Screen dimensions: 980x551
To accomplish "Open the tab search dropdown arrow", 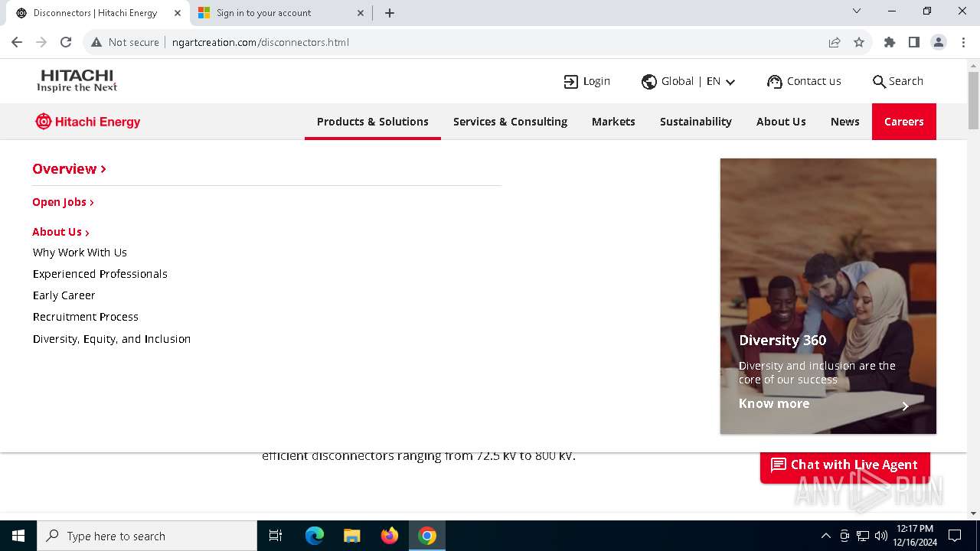I will tap(857, 11).
